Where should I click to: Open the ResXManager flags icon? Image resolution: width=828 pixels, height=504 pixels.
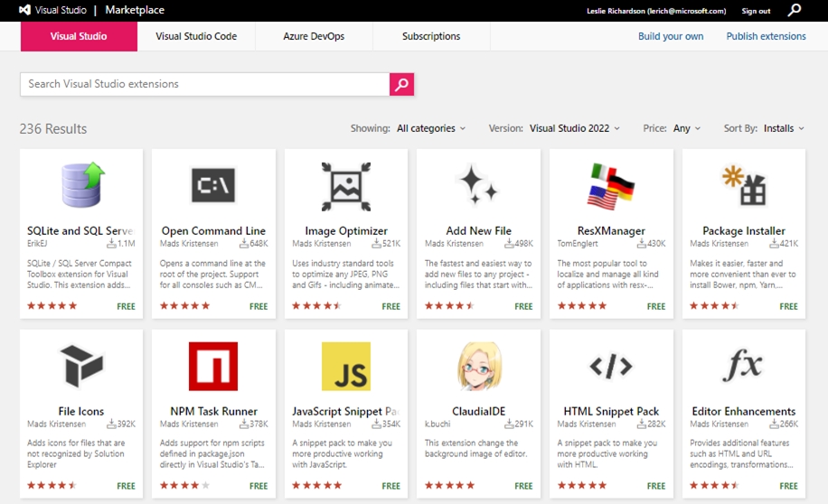click(611, 186)
